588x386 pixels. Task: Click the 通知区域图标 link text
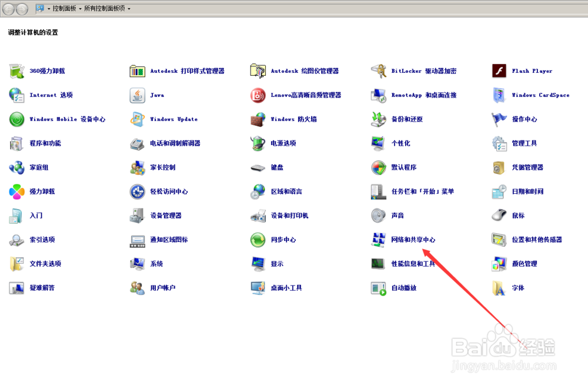tap(169, 240)
